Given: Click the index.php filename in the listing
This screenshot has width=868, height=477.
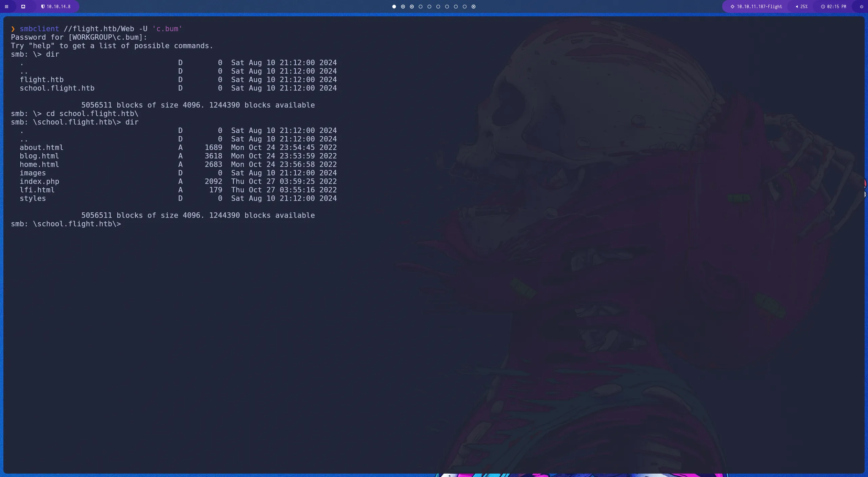Looking at the screenshot, I should (39, 181).
